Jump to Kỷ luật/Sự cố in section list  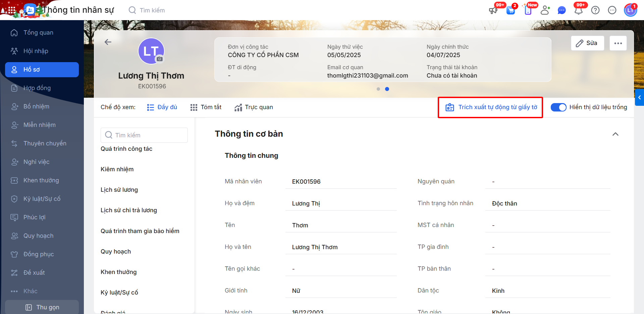119,293
